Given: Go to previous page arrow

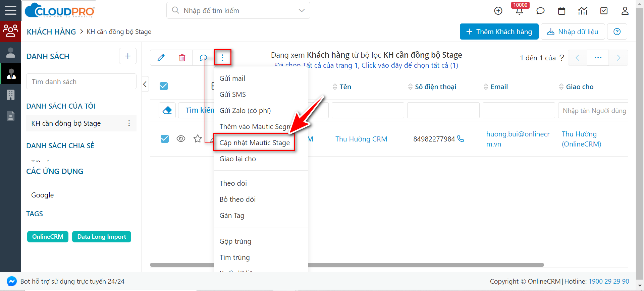Looking at the screenshot, I should [x=577, y=58].
